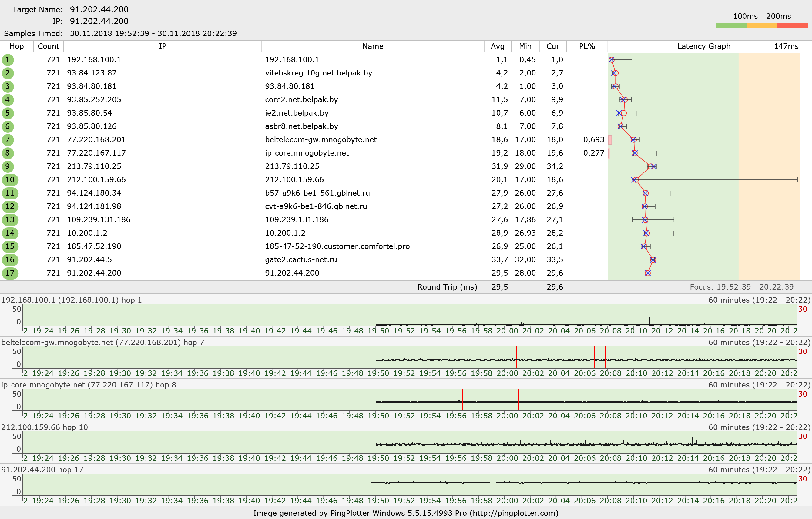This screenshot has width=812, height=519.
Task: Click the 0,693 packet loss value
Action: tap(593, 140)
